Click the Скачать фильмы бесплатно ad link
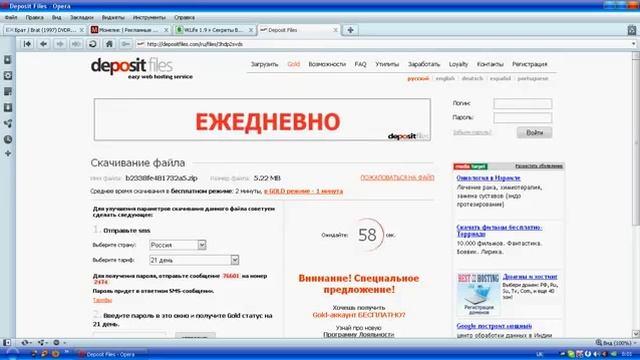The image size is (640, 360). (499, 231)
